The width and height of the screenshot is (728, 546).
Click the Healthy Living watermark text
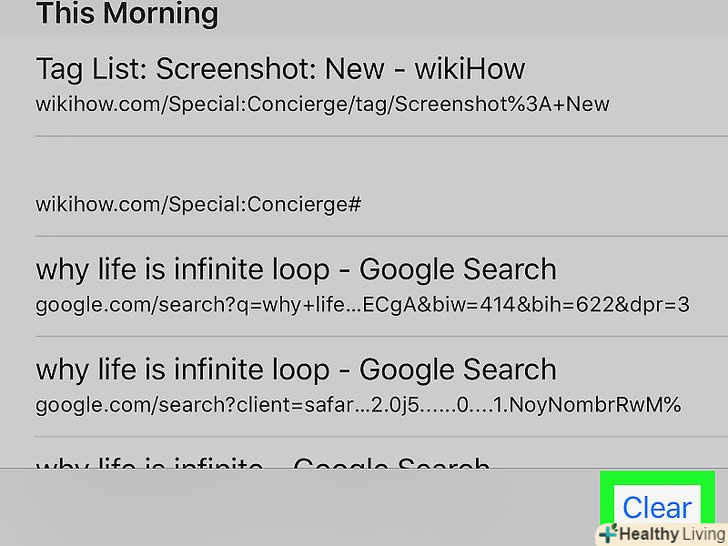[x=670, y=535]
